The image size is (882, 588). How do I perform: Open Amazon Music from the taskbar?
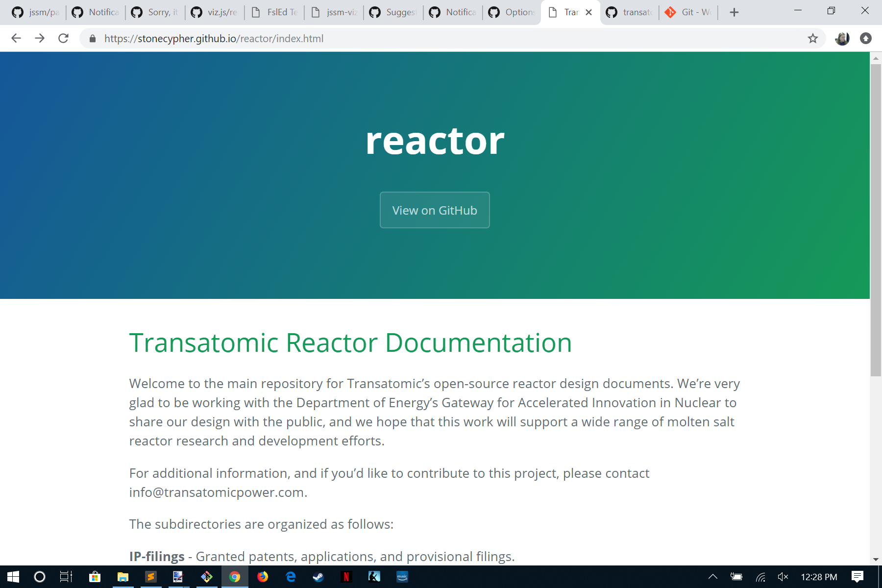pos(402,577)
